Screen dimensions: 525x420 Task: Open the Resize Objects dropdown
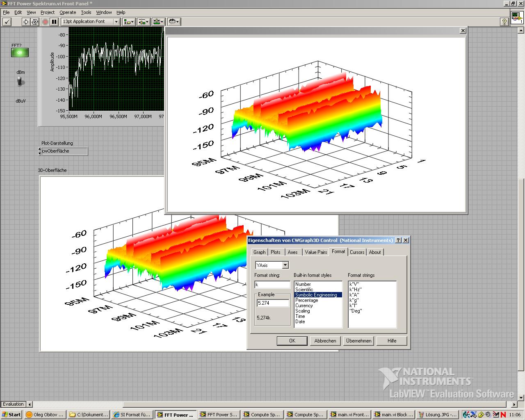click(158, 22)
